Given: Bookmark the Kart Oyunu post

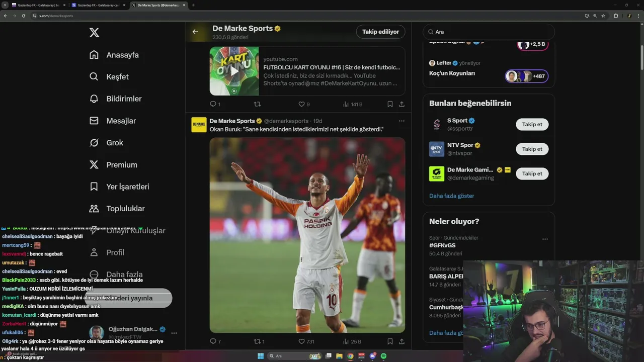Looking at the screenshot, I should point(390,104).
